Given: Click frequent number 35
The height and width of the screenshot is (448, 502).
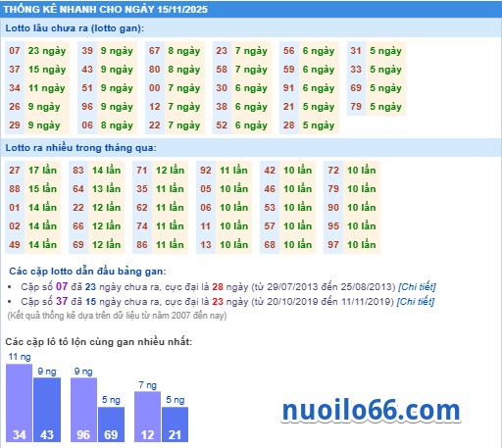Looking at the screenshot, I should coord(142,189).
